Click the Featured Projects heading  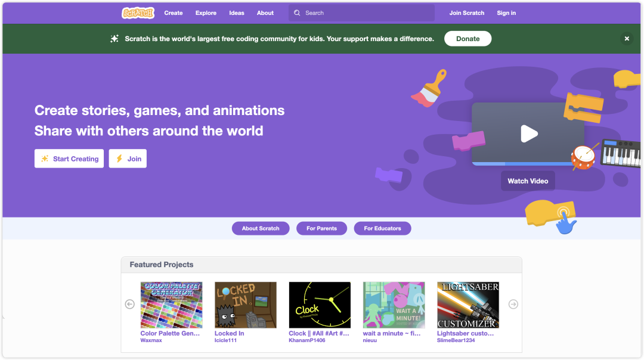pos(162,265)
